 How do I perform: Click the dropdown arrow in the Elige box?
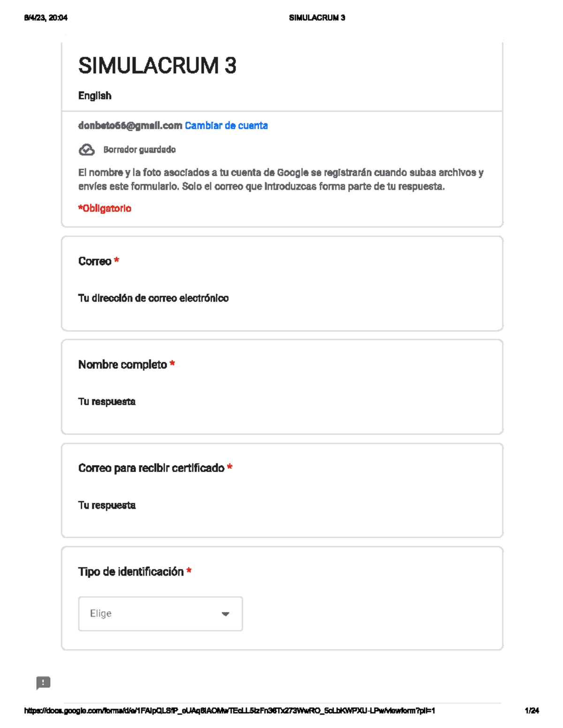point(225,614)
